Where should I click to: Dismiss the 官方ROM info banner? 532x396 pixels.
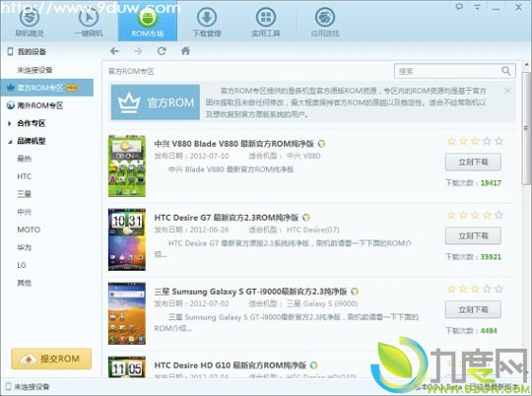coord(507,91)
